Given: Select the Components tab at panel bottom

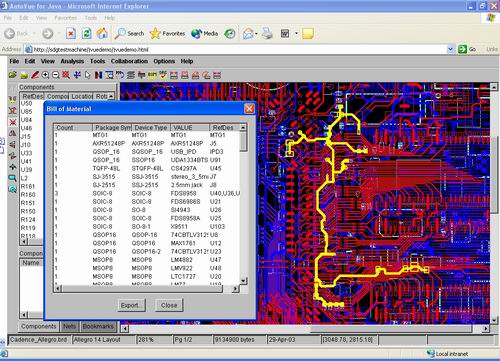Looking at the screenshot, I should pos(39,326).
